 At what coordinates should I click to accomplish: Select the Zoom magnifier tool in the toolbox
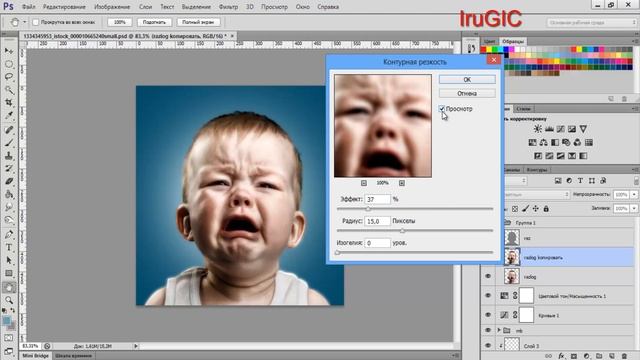[9, 300]
